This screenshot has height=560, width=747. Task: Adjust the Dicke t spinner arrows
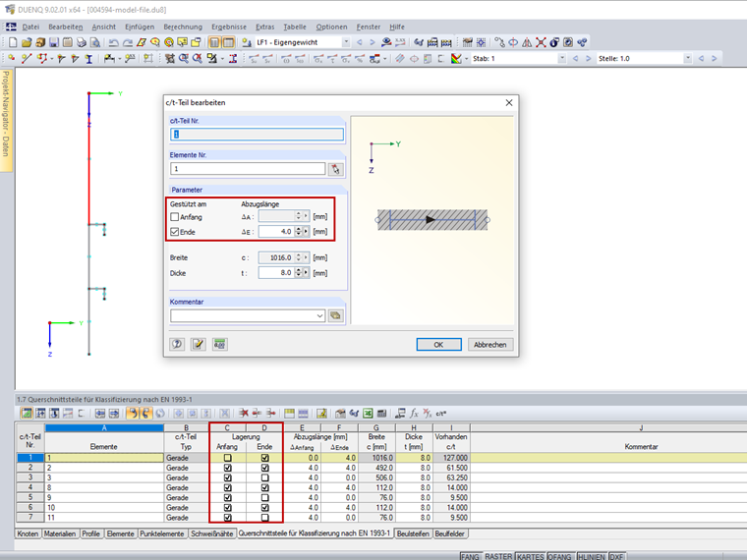click(299, 273)
